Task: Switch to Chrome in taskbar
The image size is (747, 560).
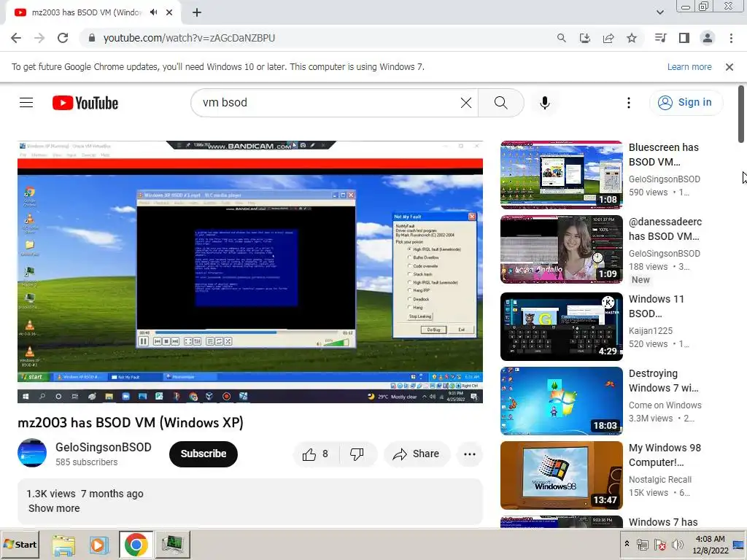Action: click(x=136, y=545)
